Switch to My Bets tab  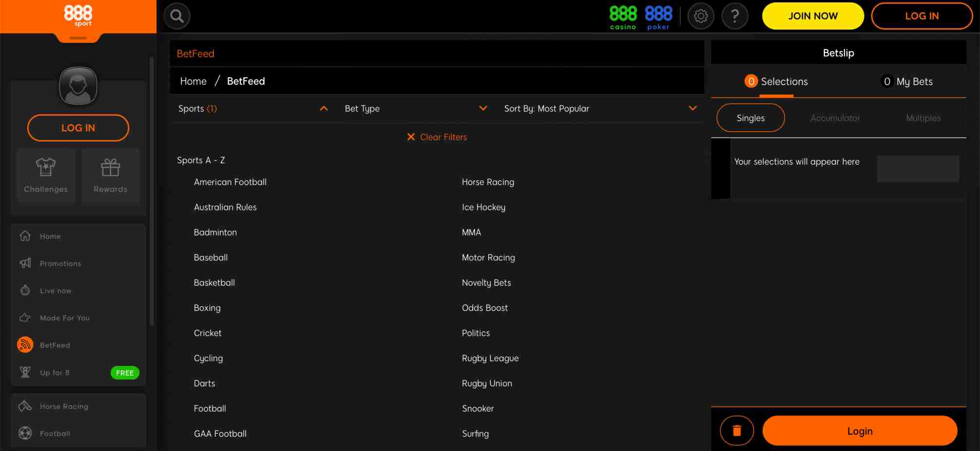[x=907, y=82]
